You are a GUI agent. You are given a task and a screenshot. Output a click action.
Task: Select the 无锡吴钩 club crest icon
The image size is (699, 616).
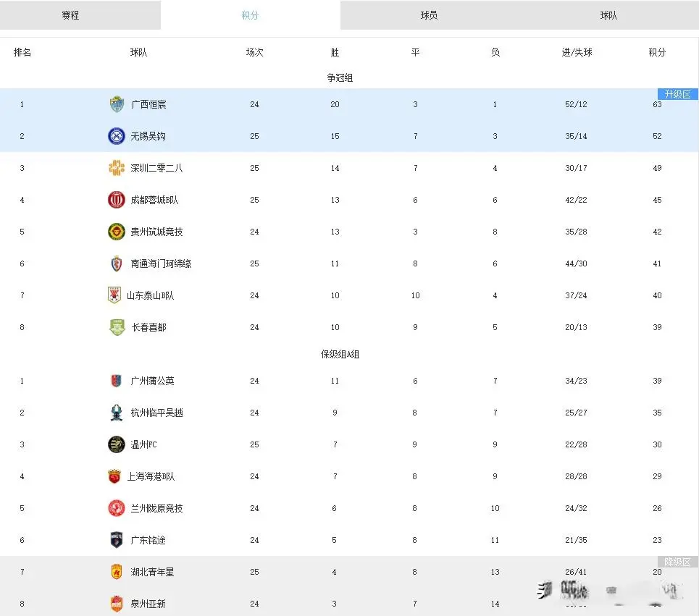pos(116,135)
